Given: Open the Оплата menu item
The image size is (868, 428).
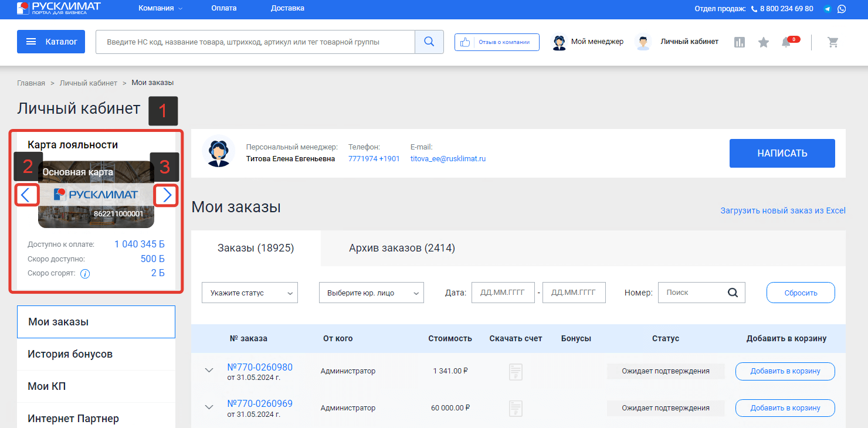Looking at the screenshot, I should 224,8.
